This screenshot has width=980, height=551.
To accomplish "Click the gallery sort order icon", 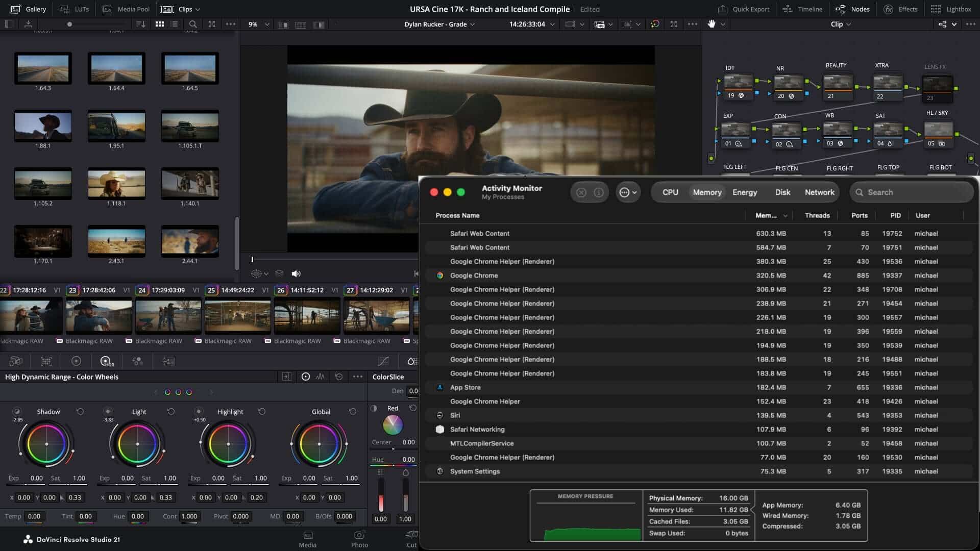I will coord(141,24).
